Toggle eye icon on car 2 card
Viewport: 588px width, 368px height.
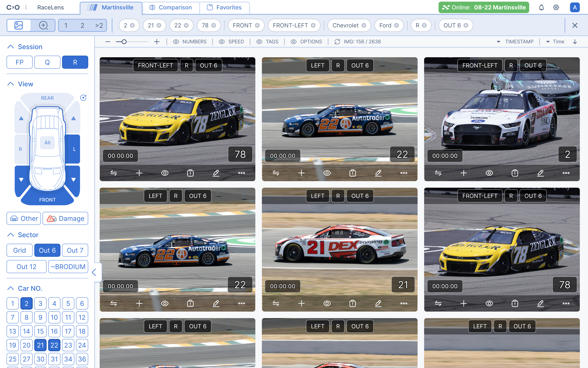489,173
